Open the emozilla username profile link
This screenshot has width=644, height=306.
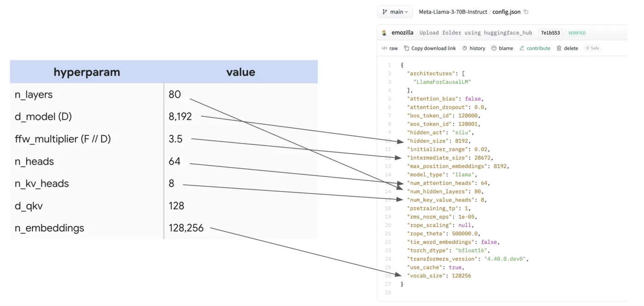pos(402,33)
